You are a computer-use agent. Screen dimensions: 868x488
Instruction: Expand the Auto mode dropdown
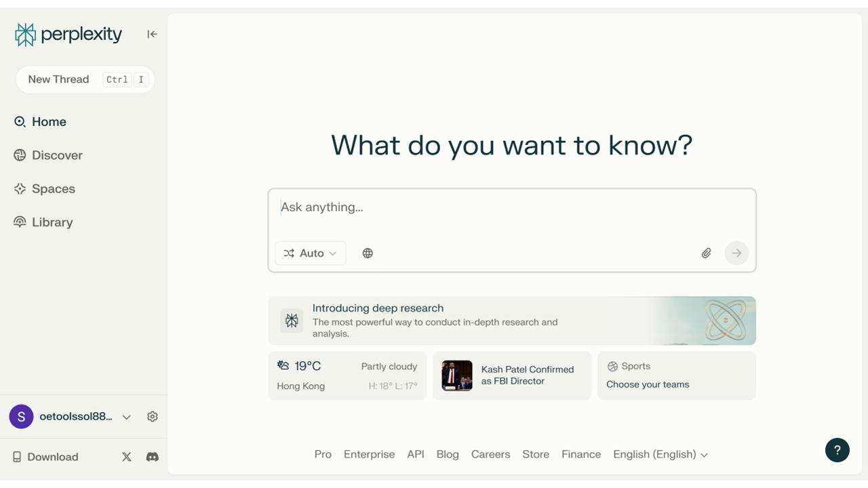coord(311,253)
